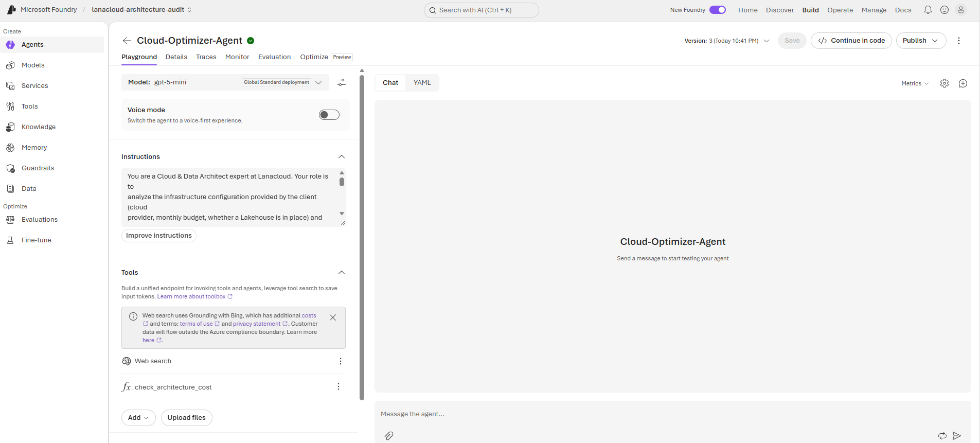Go back using the arrow beside Cloud-Optimizer-Agent
980x443 pixels.
(127, 41)
